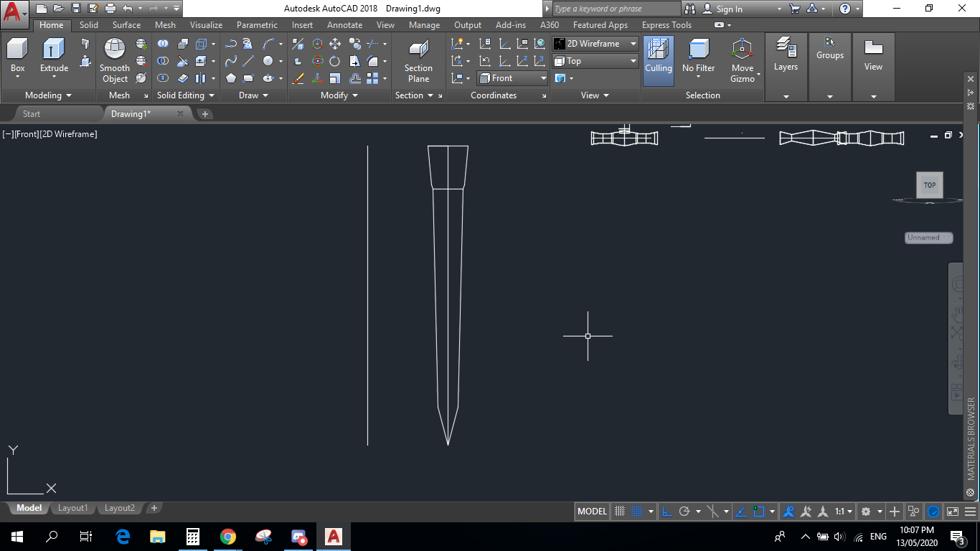
Task: Toggle polar tracking in status bar
Action: (x=684, y=512)
